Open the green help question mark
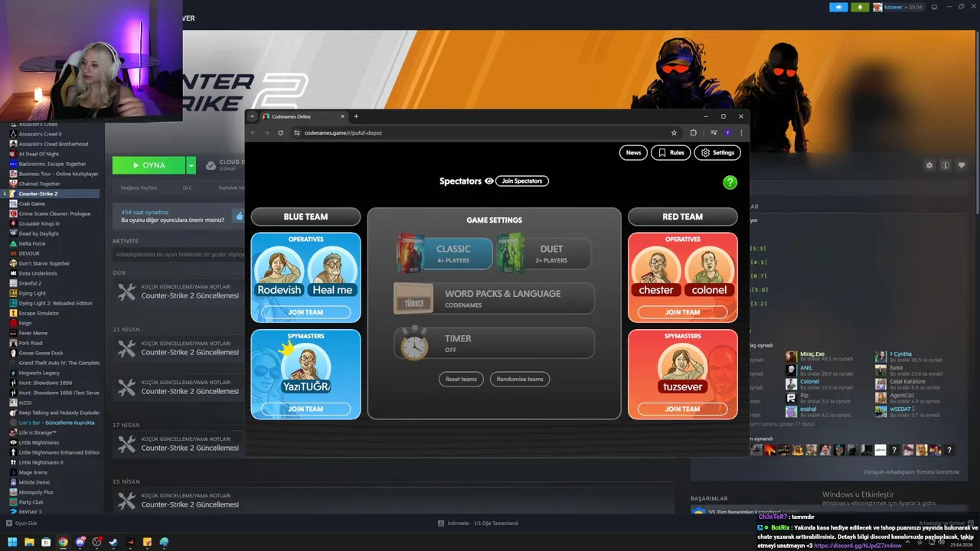Viewport: 980px width, 551px height. [x=730, y=182]
